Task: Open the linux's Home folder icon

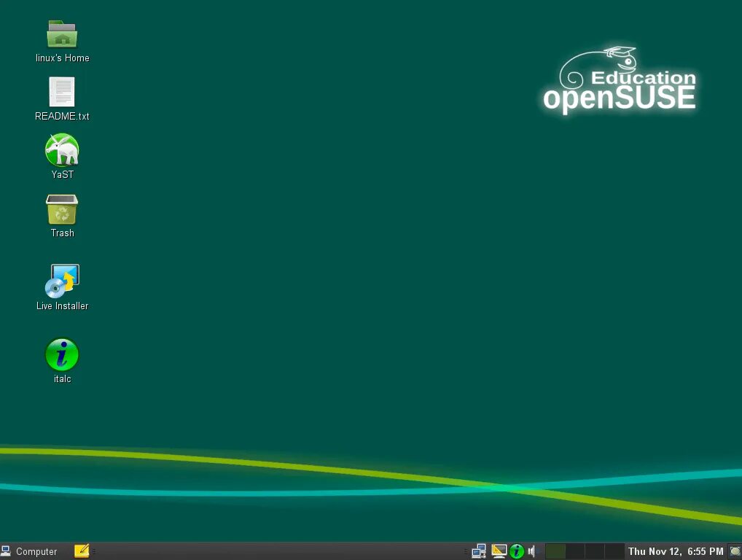Action: (62, 34)
